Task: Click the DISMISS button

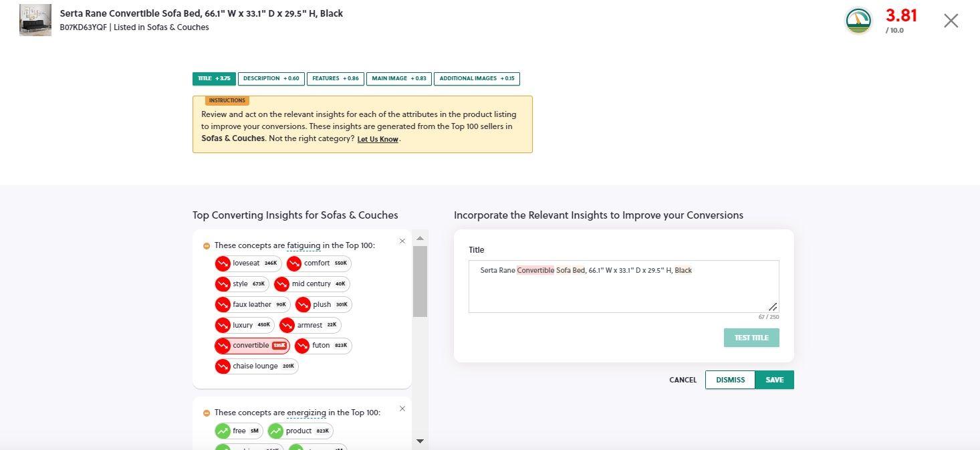Action: [730, 380]
